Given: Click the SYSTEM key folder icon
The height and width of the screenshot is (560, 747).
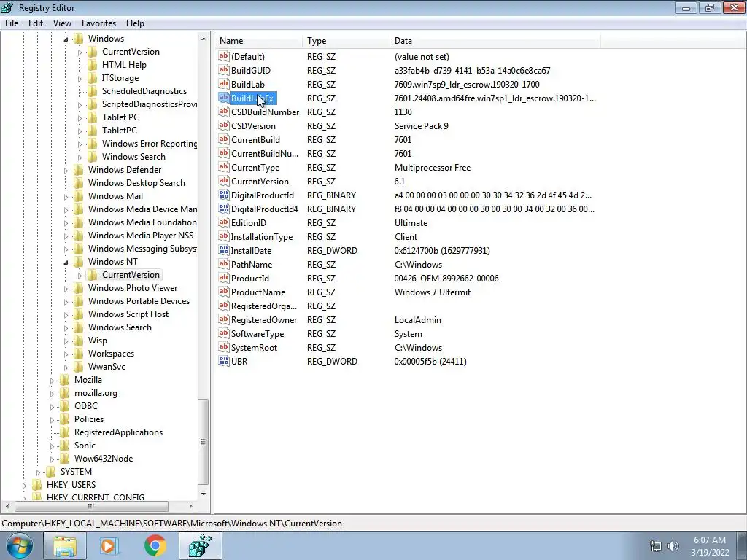Looking at the screenshot, I should (x=51, y=472).
